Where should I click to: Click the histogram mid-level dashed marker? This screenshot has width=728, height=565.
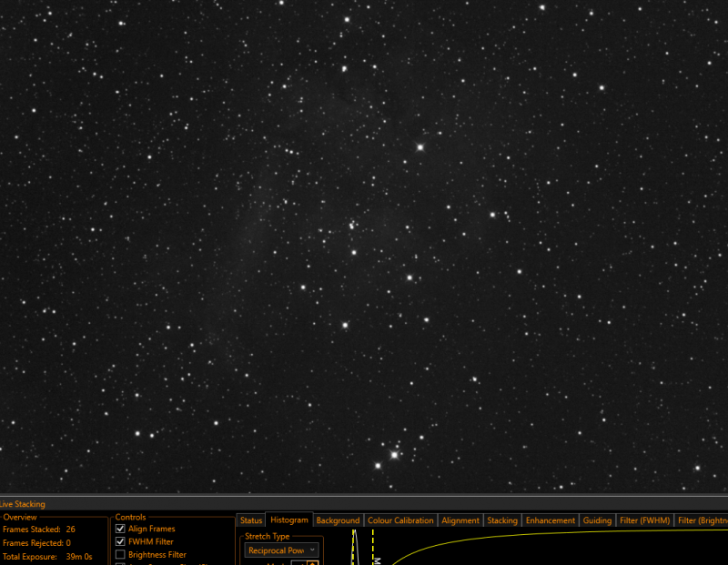373,548
